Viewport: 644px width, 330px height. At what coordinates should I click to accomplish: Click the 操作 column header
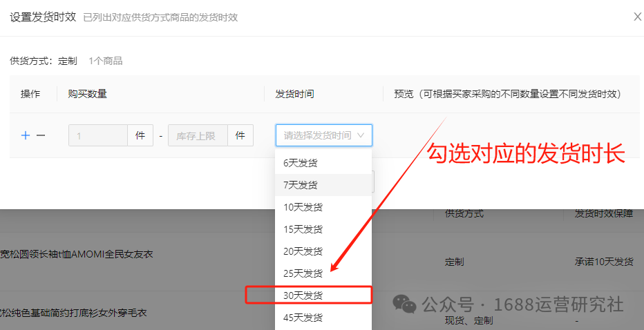pyautogui.click(x=30, y=94)
